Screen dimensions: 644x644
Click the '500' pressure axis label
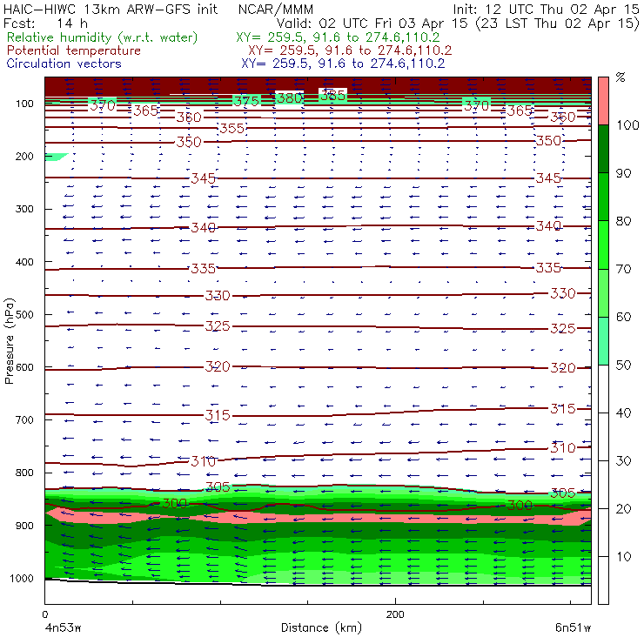(x=24, y=314)
